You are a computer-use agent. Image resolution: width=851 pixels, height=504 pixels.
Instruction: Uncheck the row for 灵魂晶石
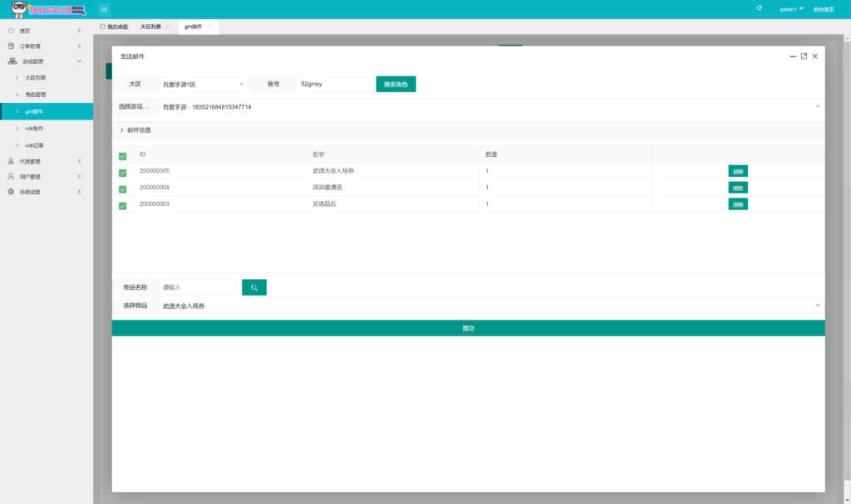point(123,204)
